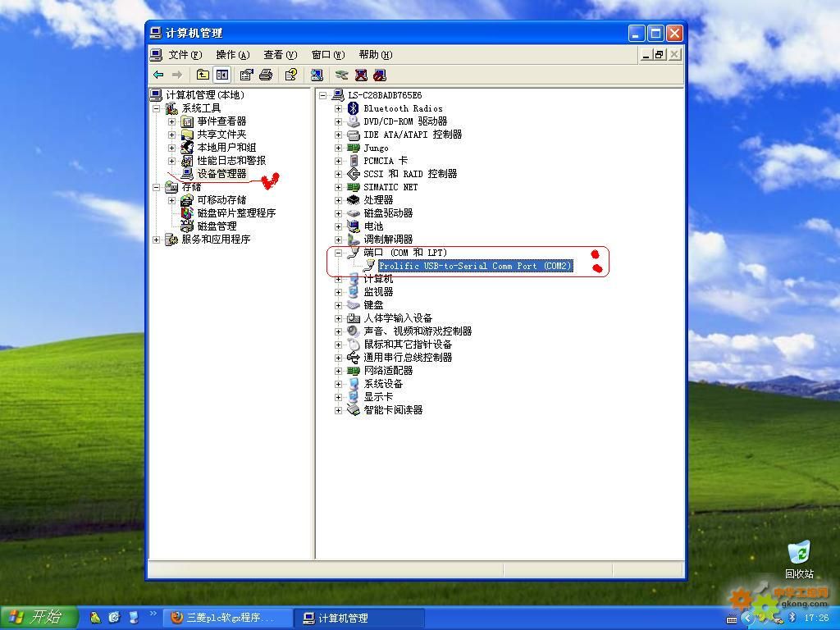Click the DVD/CD-ROM 驱动器 disc icon
Image resolution: width=840 pixels, height=630 pixels.
point(353,121)
